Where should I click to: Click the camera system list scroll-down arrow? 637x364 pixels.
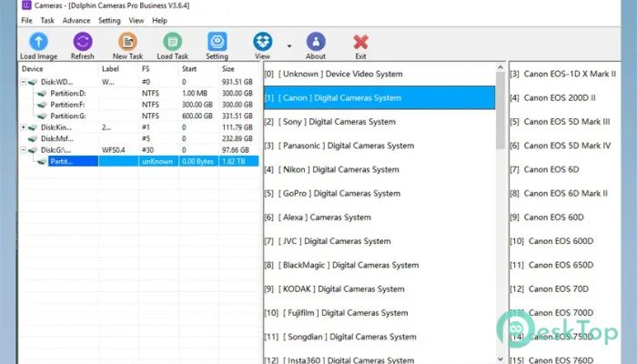click(500, 359)
